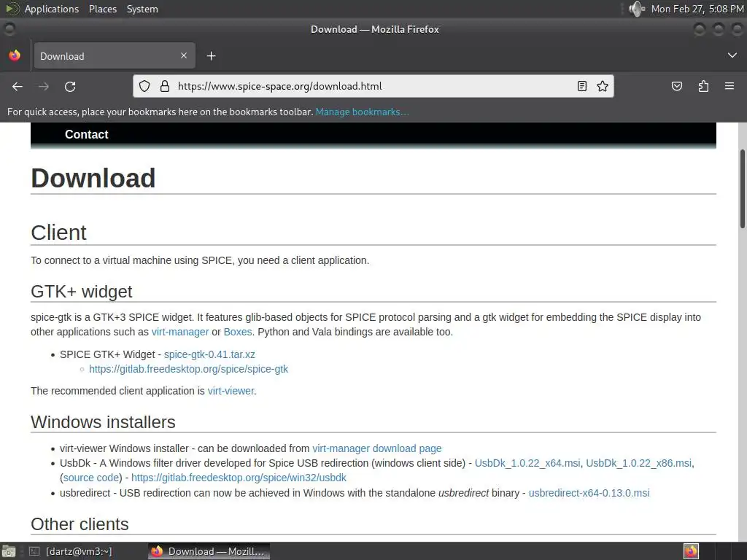Image resolution: width=747 pixels, height=560 pixels.
Task: Click the Client section heading
Action: pyautogui.click(x=58, y=233)
